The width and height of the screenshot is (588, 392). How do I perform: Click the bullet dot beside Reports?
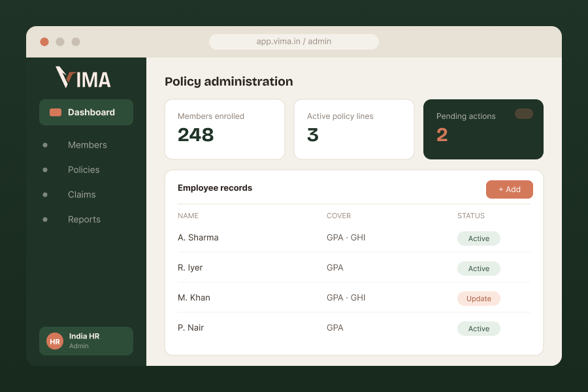tap(45, 219)
